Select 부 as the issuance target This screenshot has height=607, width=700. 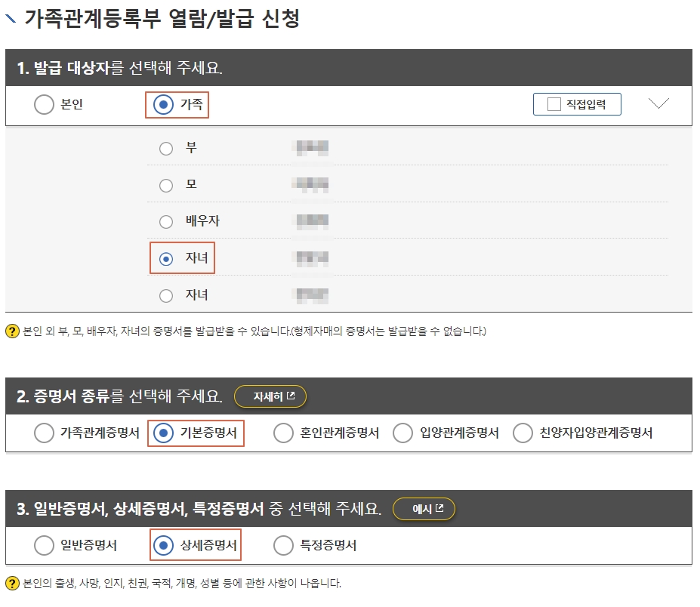coord(166,148)
